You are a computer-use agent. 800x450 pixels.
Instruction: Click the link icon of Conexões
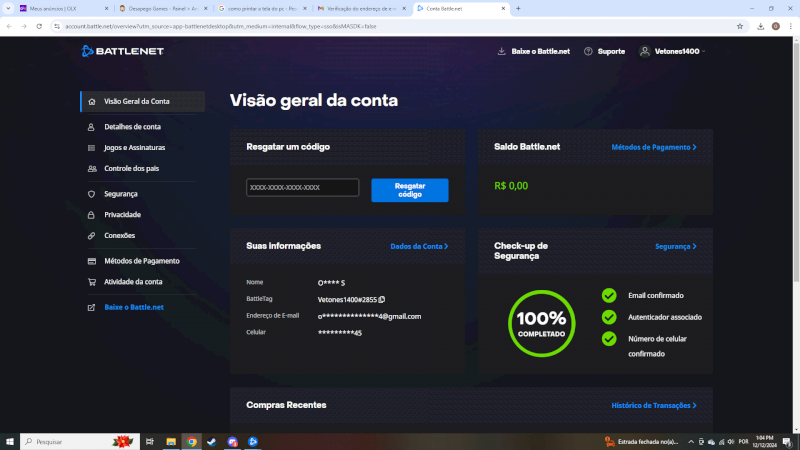click(x=91, y=236)
